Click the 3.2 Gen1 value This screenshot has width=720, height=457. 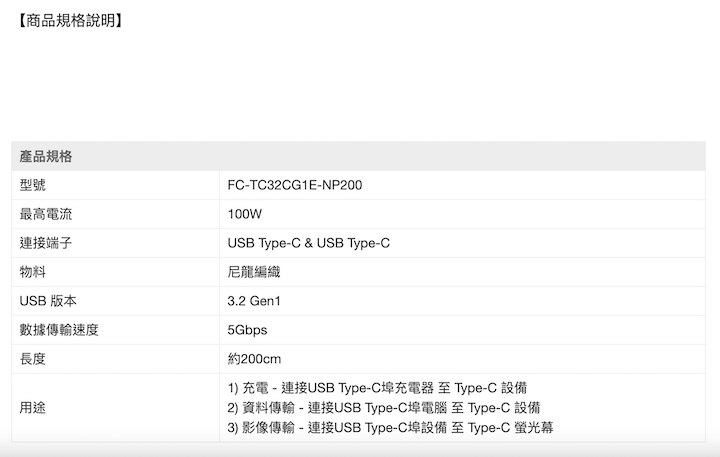(x=255, y=301)
